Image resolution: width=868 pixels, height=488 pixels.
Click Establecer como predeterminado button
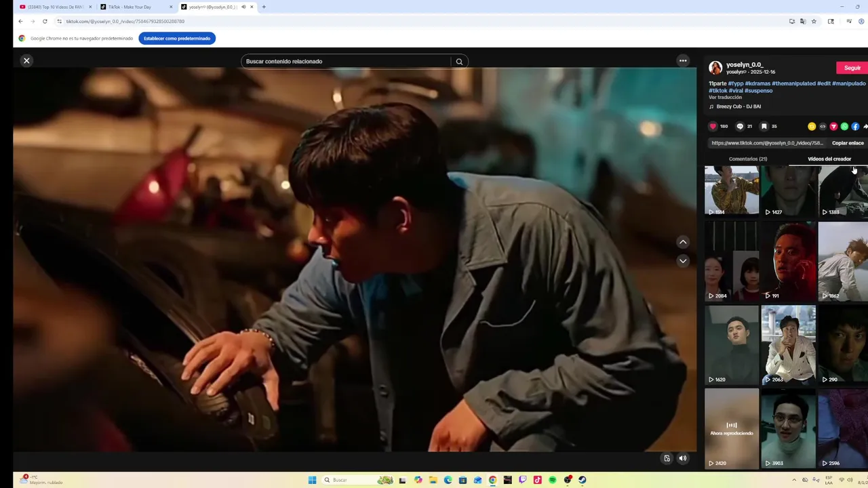177,39
